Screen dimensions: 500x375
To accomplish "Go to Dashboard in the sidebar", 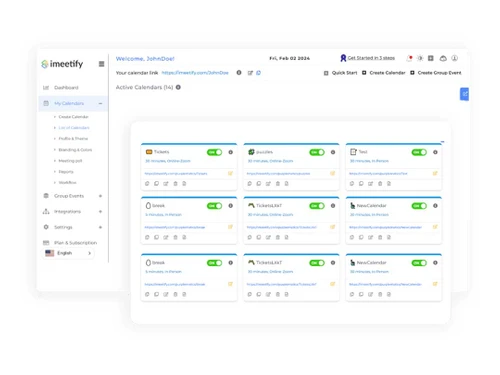I will point(66,87).
